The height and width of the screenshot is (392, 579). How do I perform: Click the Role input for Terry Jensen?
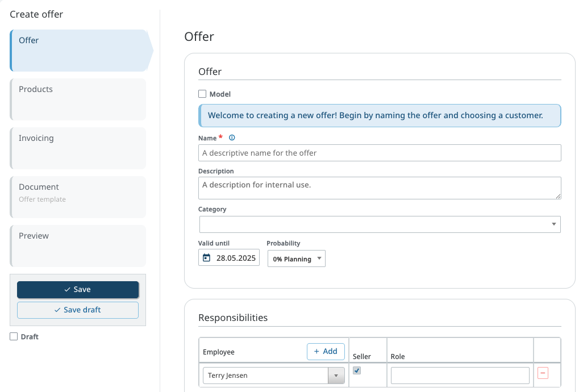pos(460,376)
